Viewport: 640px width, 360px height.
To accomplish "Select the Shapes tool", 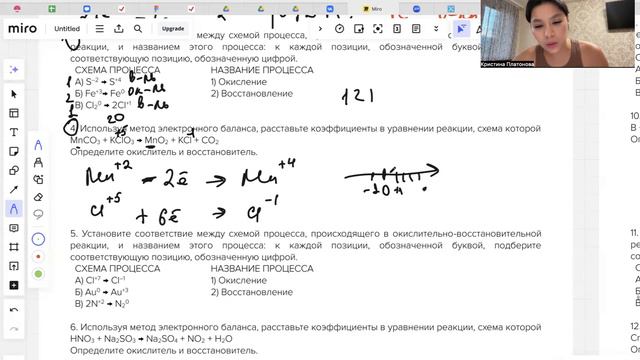I will click(14, 171).
